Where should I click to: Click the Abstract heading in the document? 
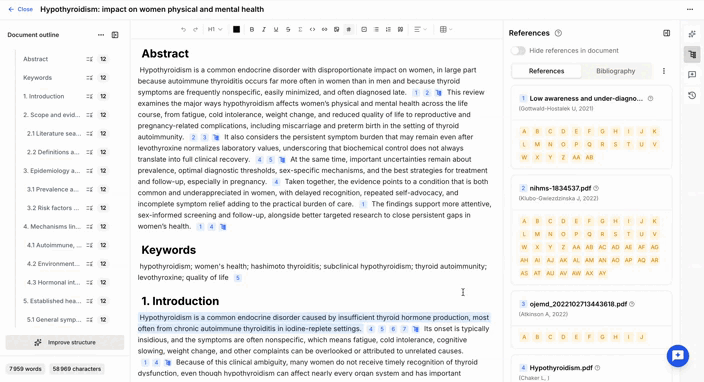coord(165,54)
